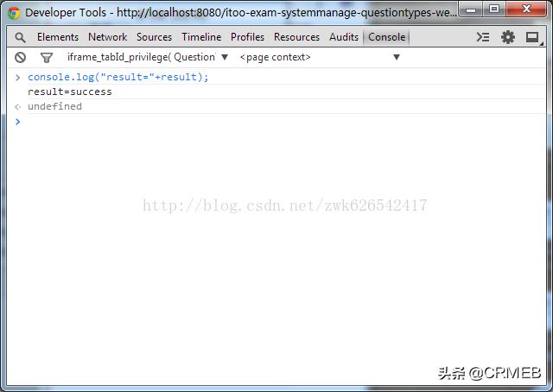Open the Elements tab
The image size is (553, 392).
[x=58, y=37]
